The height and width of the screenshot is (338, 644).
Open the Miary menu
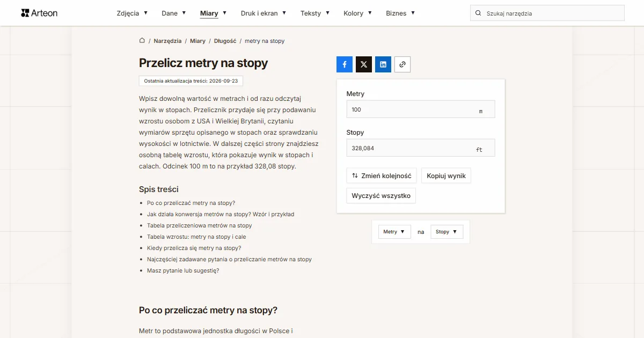coord(213,13)
